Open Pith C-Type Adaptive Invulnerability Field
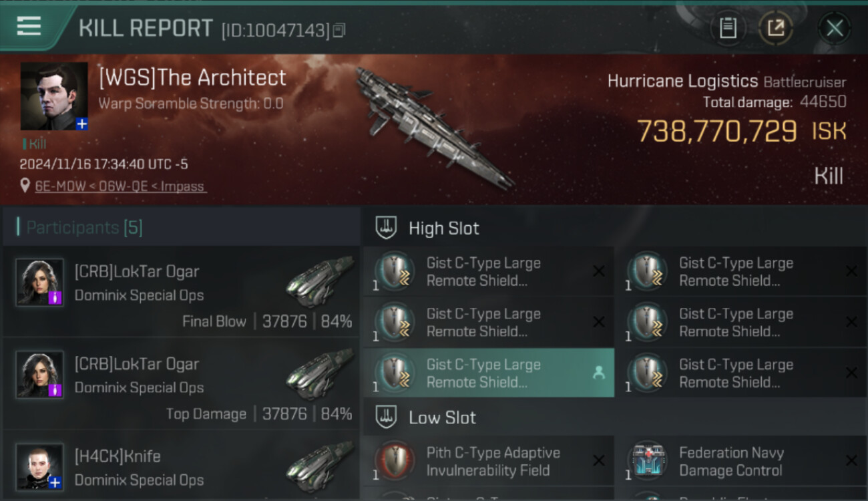The width and height of the screenshot is (868, 501). [489, 461]
